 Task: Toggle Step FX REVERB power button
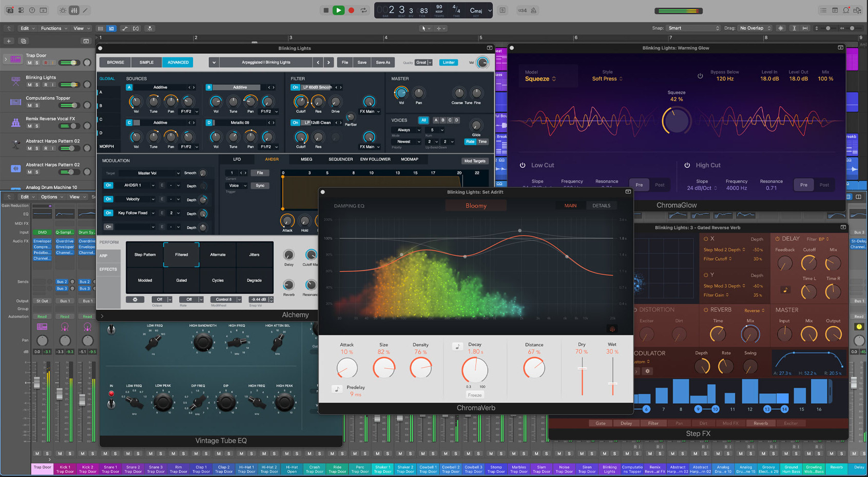706,310
